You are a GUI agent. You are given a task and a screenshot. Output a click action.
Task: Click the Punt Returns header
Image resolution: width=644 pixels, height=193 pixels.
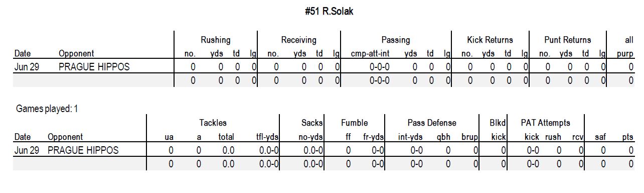coord(568,40)
